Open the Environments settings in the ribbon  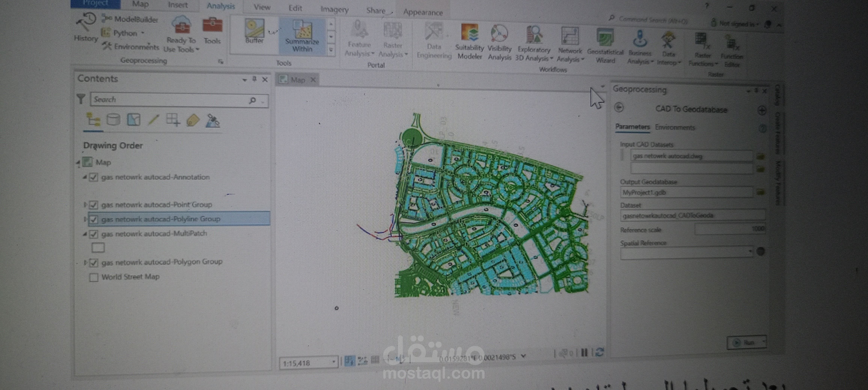(131, 46)
